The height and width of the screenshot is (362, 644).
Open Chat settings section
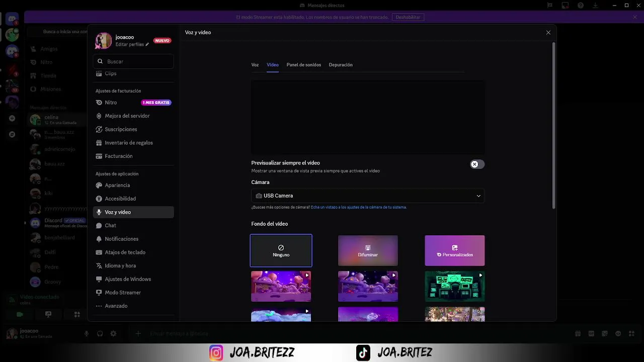(133, 225)
